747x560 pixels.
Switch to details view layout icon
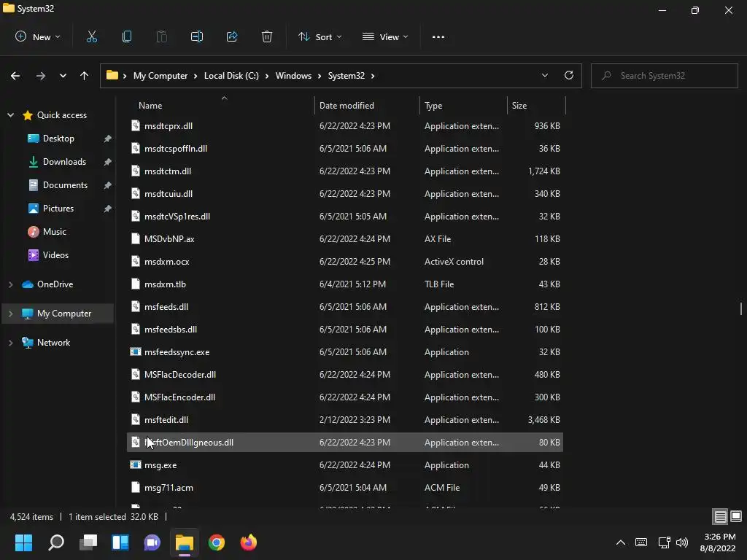point(720,516)
